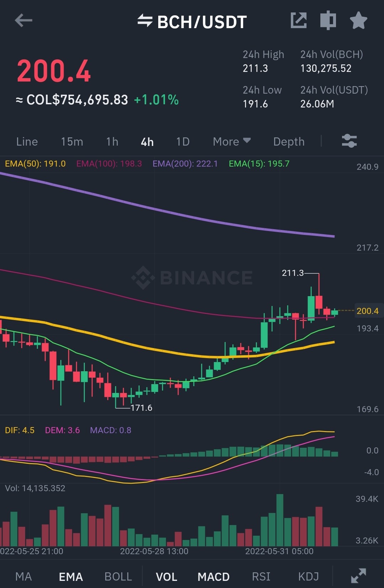
Task: Expand chart to fullscreen icon
Action: (358, 576)
